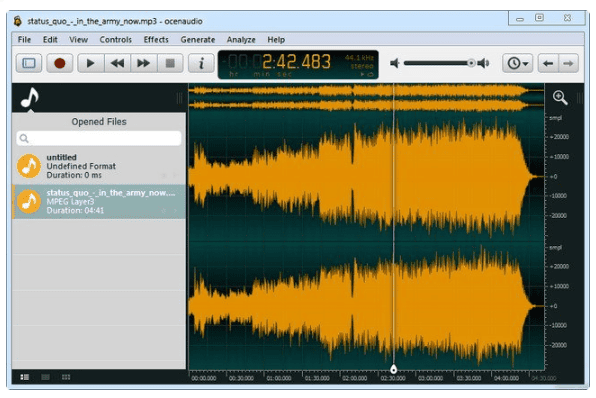Open the Edit menu
The height and width of the screenshot is (398, 596).
click(50, 40)
